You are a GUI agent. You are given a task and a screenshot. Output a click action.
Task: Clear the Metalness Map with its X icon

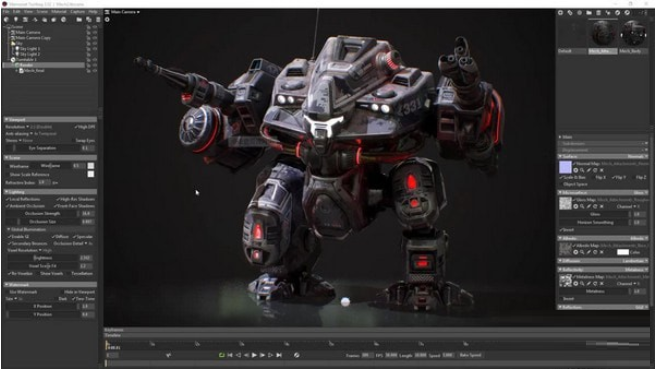click(x=602, y=283)
